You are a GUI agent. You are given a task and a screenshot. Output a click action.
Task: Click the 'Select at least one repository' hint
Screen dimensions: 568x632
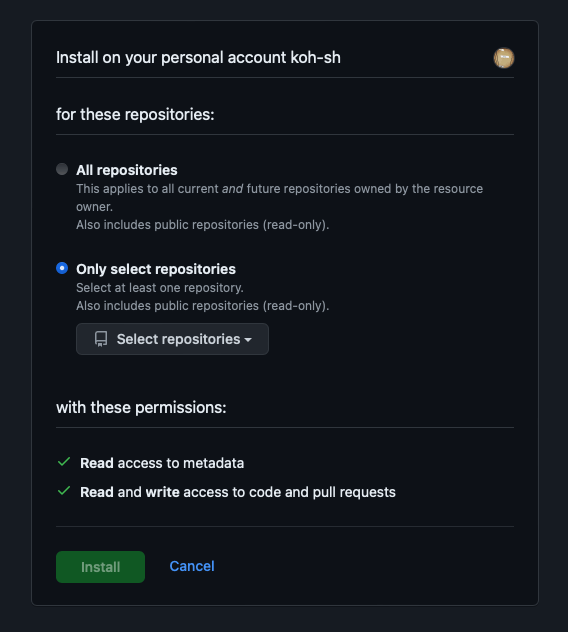pyautogui.click(x=160, y=288)
